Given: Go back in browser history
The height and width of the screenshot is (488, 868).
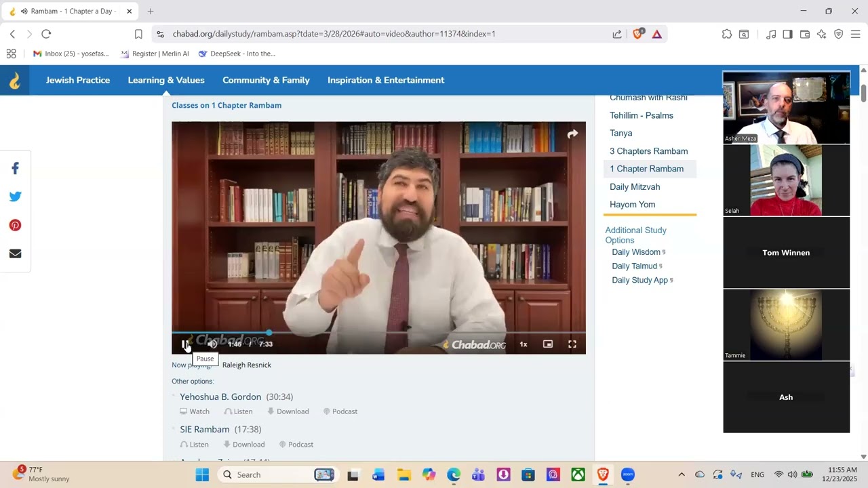Looking at the screenshot, I should [x=13, y=34].
